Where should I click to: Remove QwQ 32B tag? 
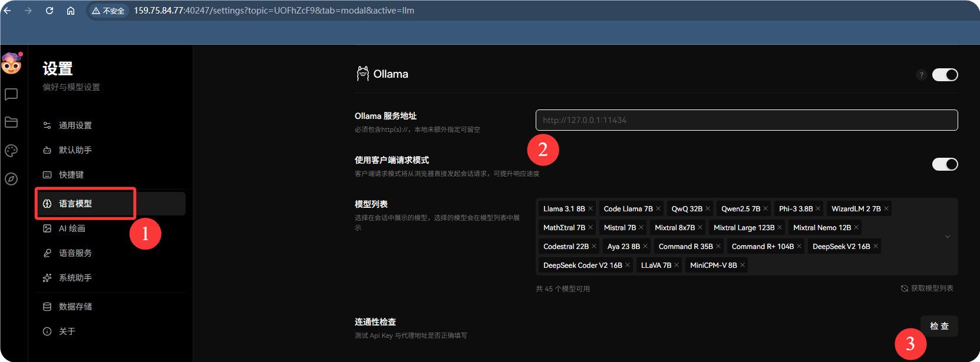(x=708, y=209)
